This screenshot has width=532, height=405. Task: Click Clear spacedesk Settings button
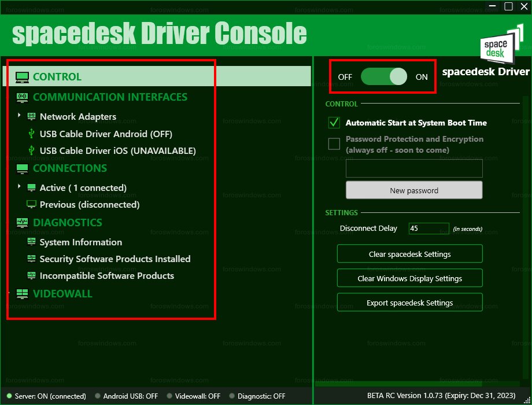[x=409, y=253]
